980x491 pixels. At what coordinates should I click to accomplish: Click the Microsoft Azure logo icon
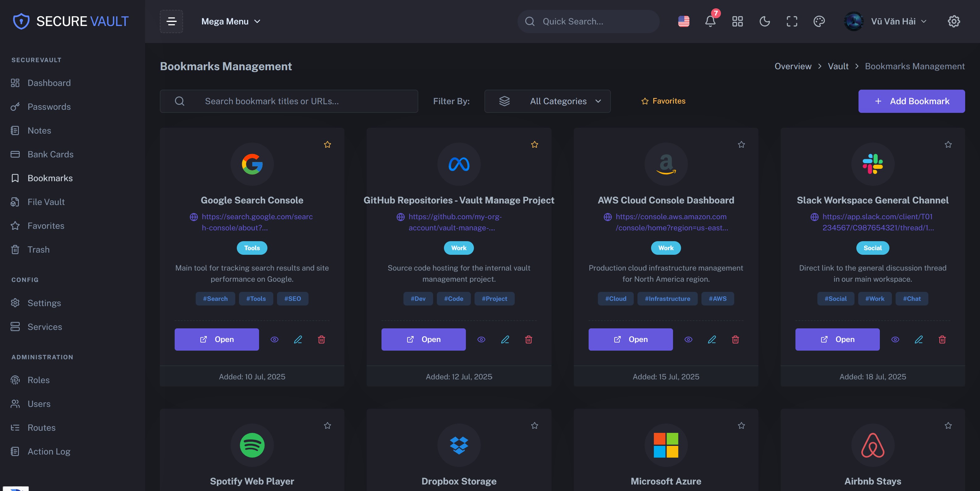point(666,445)
